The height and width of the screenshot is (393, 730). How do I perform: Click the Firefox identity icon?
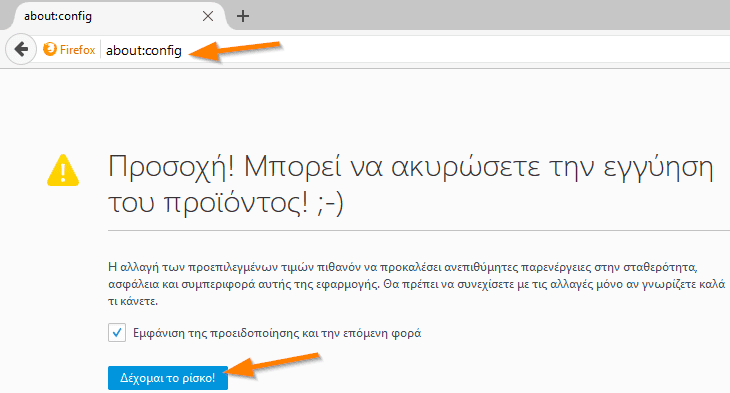50,49
